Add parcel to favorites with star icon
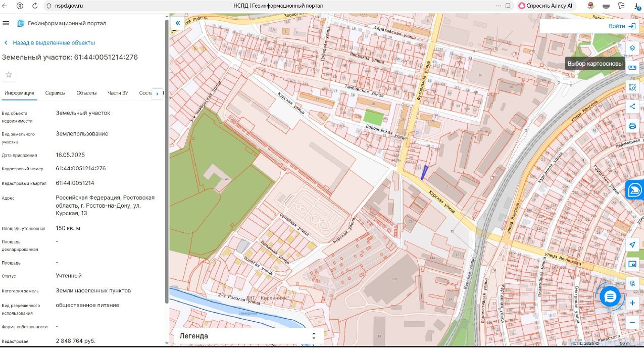 [9, 75]
